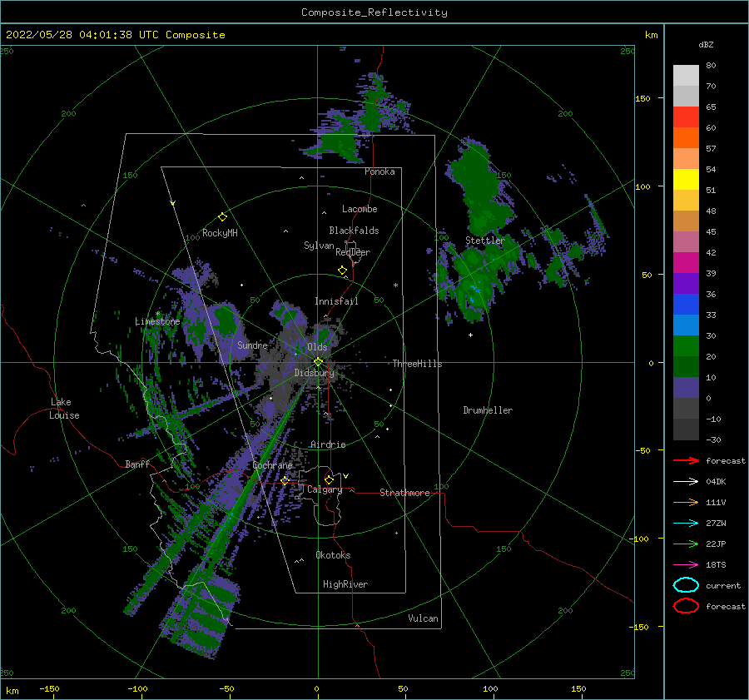Click the ThreeHills city label
This screenshot has height=700, width=749.
417,364
